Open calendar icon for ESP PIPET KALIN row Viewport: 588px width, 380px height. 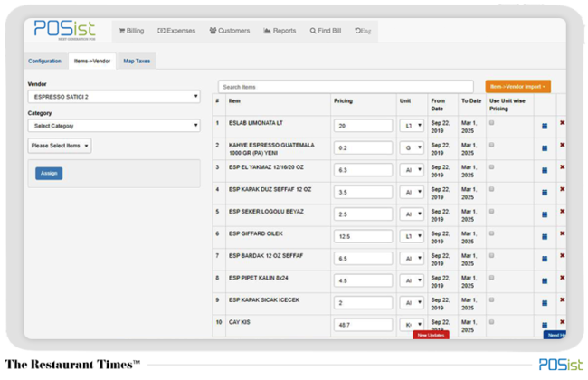click(x=545, y=281)
